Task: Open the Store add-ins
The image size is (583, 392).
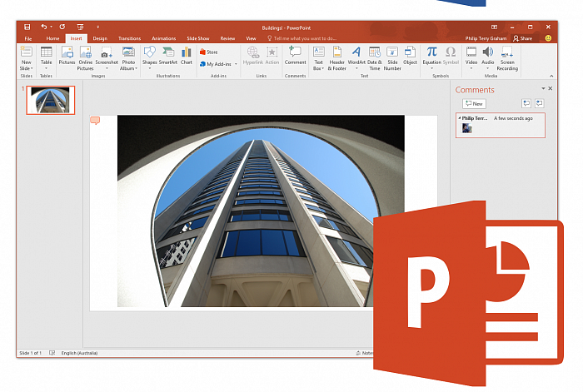Action: coord(209,52)
